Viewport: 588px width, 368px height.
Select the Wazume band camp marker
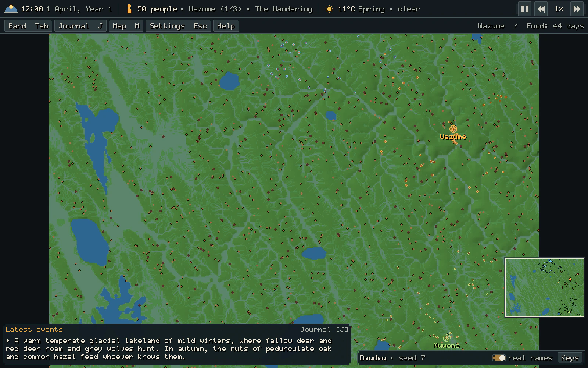tap(453, 129)
